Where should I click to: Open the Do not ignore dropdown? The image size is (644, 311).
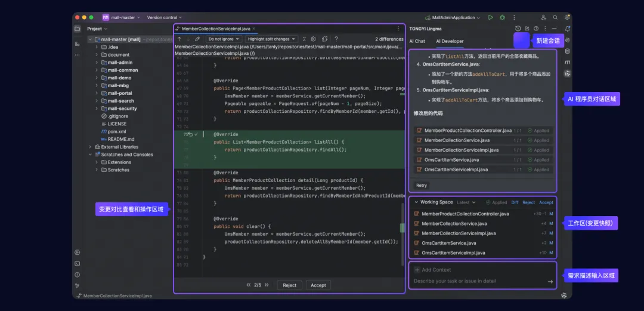[x=224, y=39]
